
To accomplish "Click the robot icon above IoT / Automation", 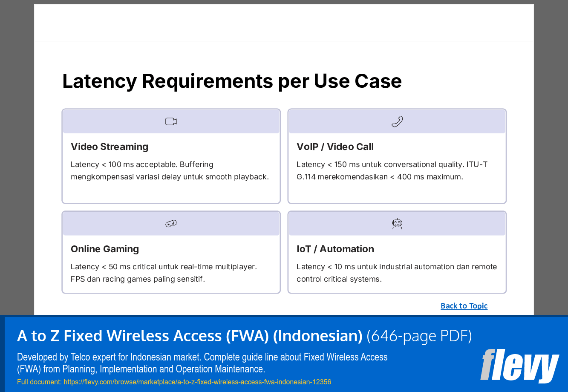I will click(x=397, y=224).
